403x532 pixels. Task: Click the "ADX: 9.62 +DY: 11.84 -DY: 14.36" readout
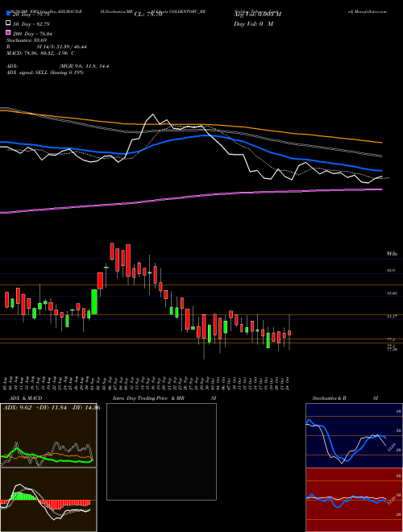pyautogui.click(x=52, y=408)
